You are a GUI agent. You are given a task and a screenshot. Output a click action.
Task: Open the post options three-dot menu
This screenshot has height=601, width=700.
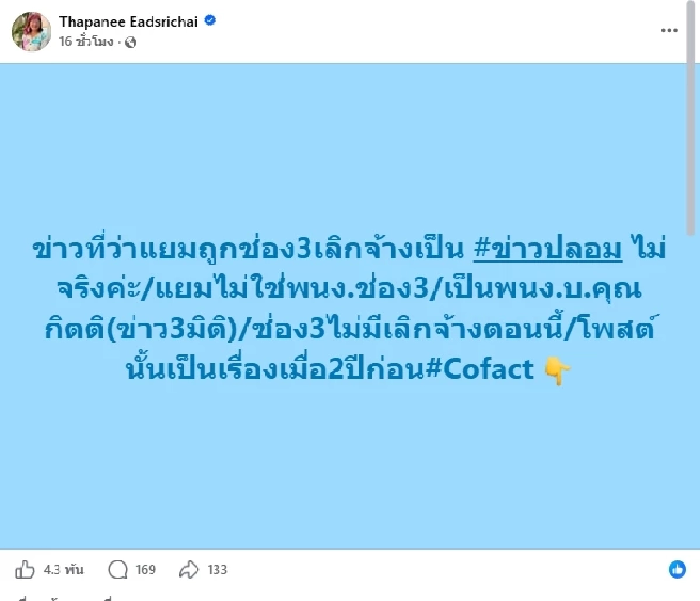(x=669, y=30)
